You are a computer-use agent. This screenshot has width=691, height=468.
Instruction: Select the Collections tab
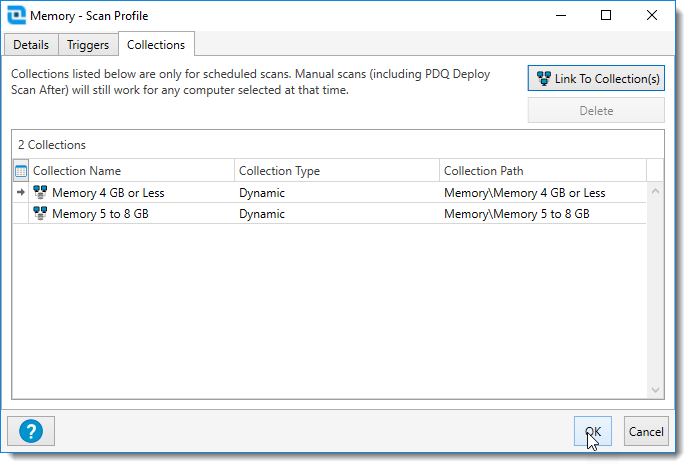[156, 45]
